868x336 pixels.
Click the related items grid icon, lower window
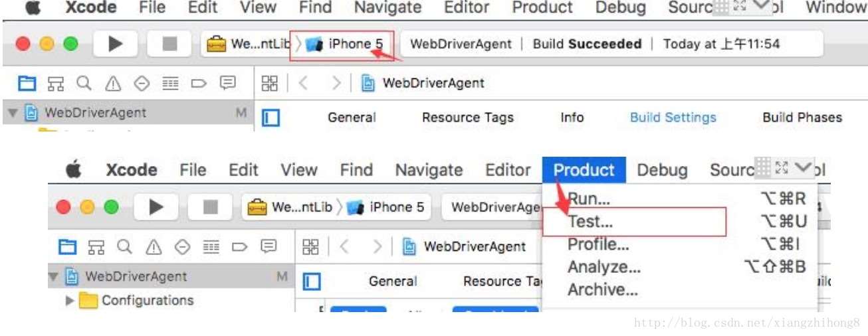point(310,246)
